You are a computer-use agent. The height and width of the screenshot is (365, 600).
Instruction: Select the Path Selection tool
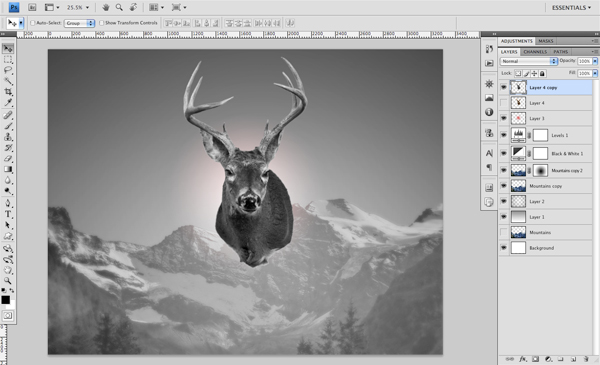(8, 225)
